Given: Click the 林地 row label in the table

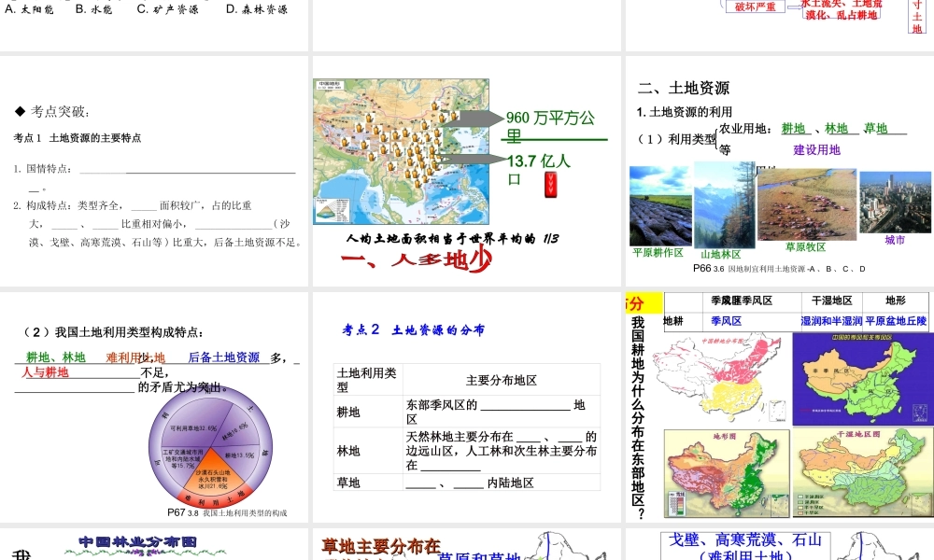Looking at the screenshot, I should (x=348, y=451).
